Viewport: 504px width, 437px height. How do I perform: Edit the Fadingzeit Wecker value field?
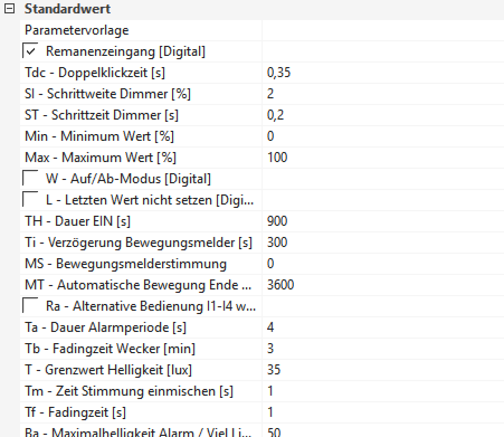coord(382,349)
